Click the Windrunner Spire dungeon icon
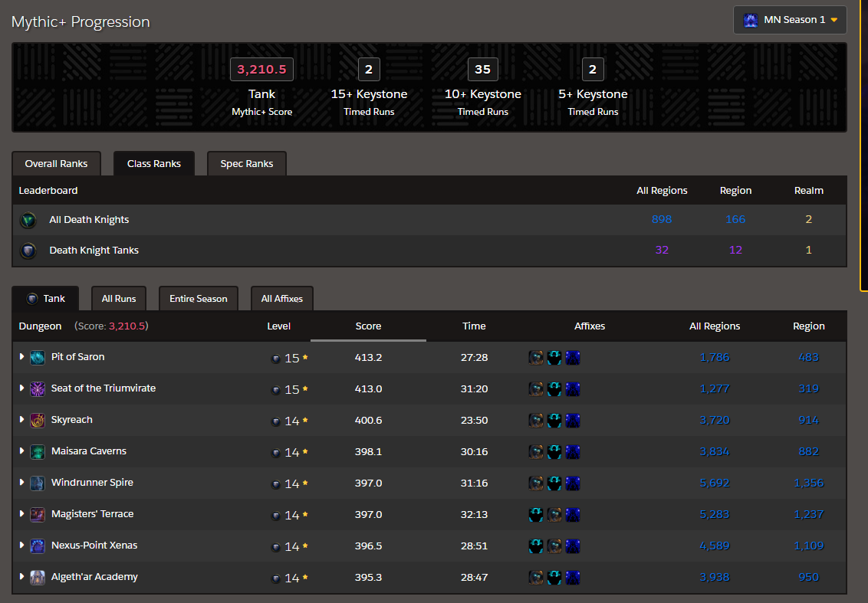The height and width of the screenshot is (603, 868). (x=37, y=483)
